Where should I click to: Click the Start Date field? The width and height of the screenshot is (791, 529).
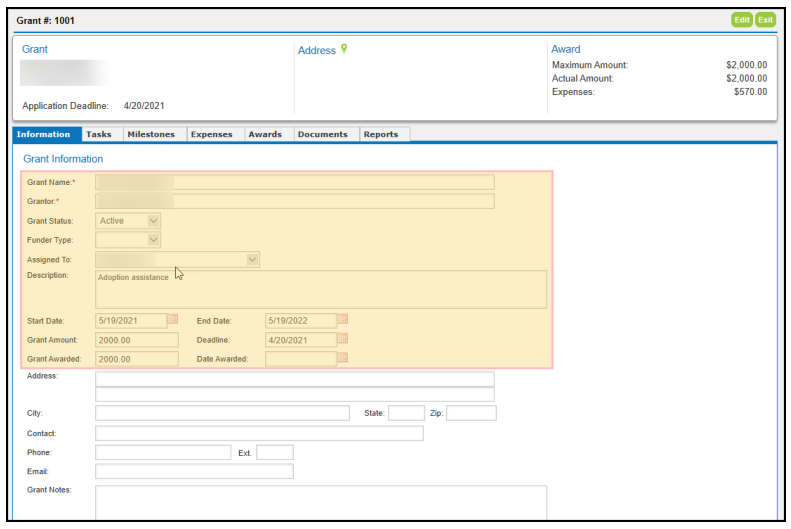[x=131, y=321]
